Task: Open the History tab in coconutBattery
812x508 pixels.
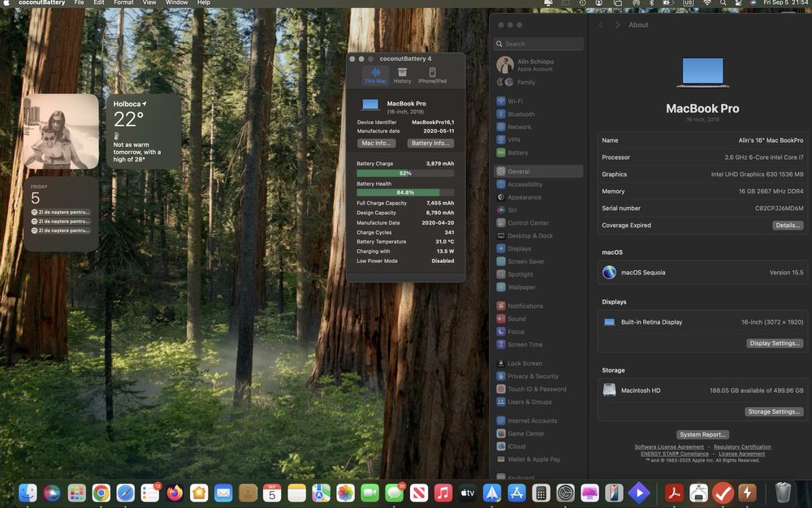Action: (x=402, y=75)
